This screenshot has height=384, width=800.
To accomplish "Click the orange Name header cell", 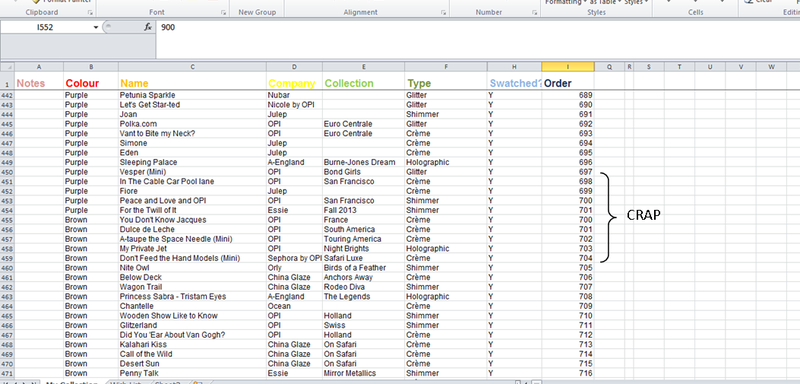I will pos(192,83).
